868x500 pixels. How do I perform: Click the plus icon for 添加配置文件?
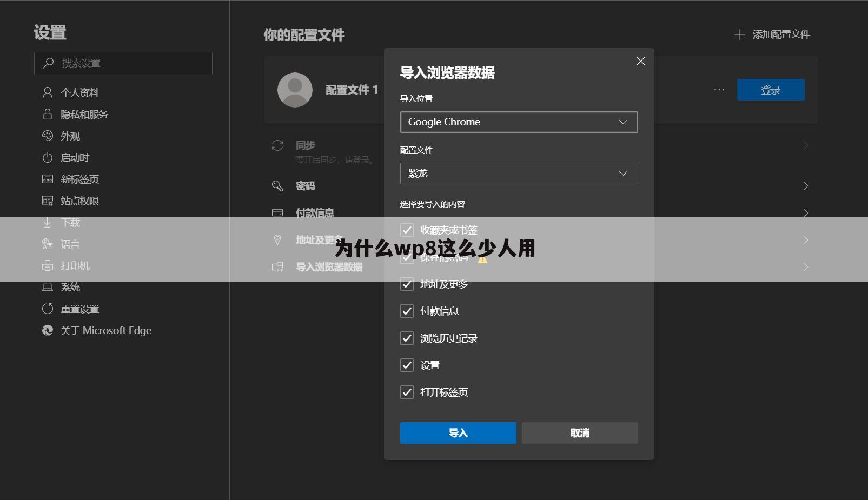pyautogui.click(x=739, y=35)
